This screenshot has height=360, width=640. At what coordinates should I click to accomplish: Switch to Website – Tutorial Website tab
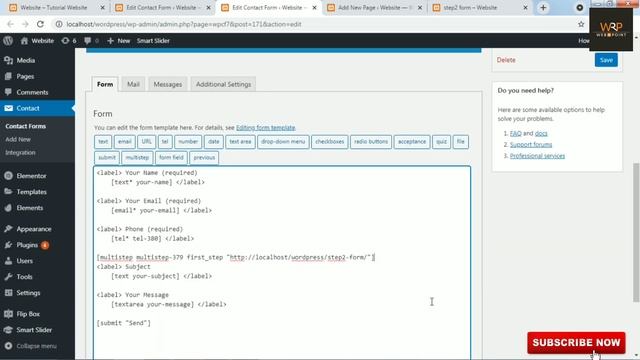[56, 8]
